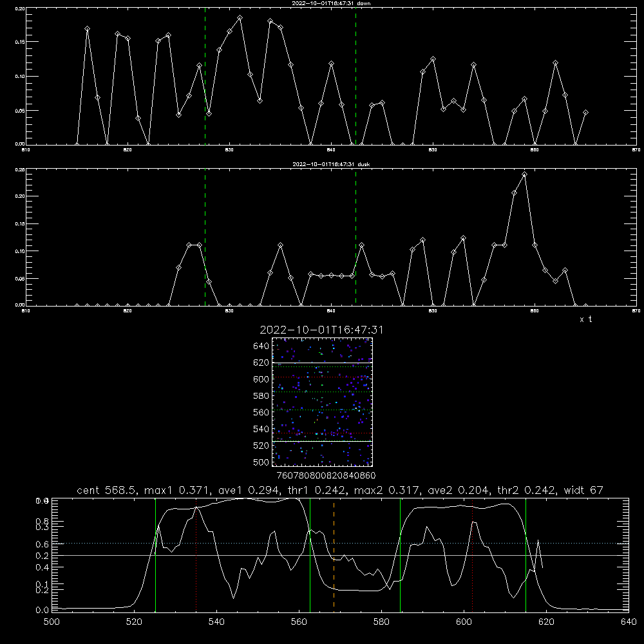Click the x-axis numbers 760780800820840860 under the image
Screen dimensions: 644x644
pos(326,476)
